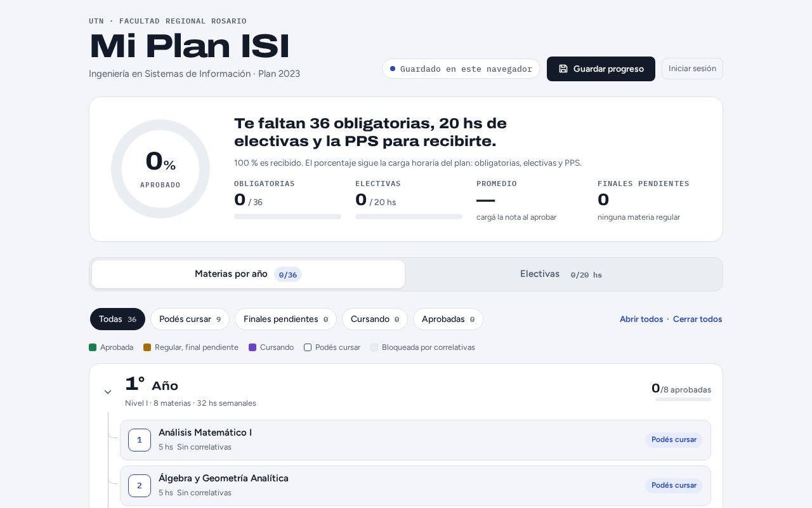The image size is (812, 508).
Task: Click the 0/36 badge in Materias tab
Action: click(x=288, y=275)
